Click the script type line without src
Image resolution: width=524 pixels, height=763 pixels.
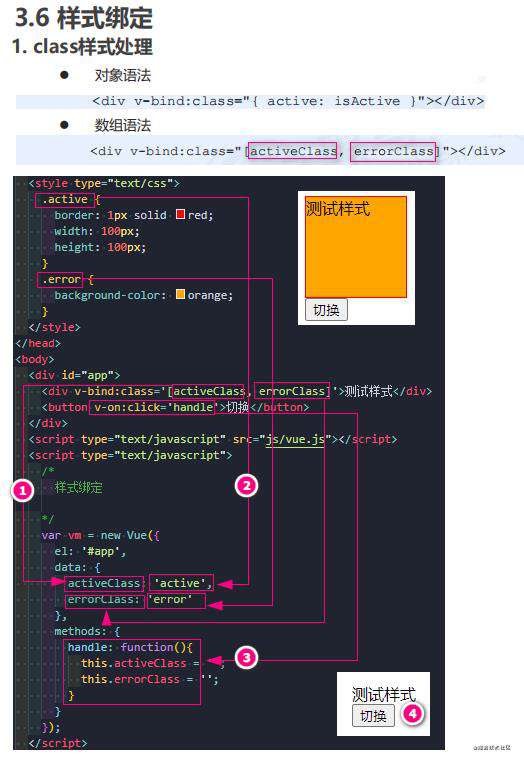coord(130,455)
